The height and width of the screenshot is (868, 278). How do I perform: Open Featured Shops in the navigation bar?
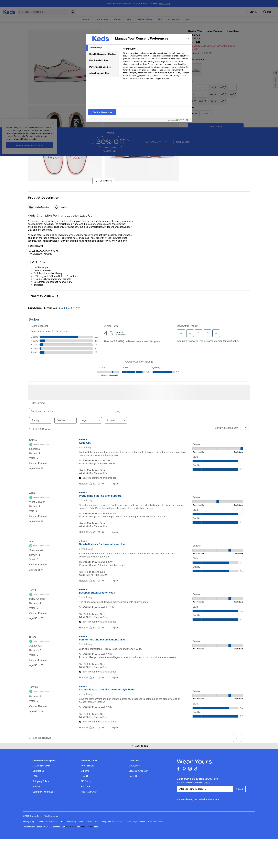pos(144,19)
